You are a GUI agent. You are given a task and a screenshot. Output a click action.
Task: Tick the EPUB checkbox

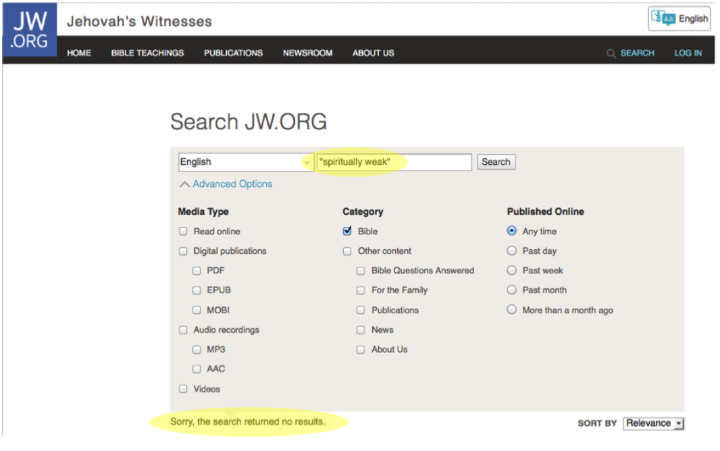197,290
